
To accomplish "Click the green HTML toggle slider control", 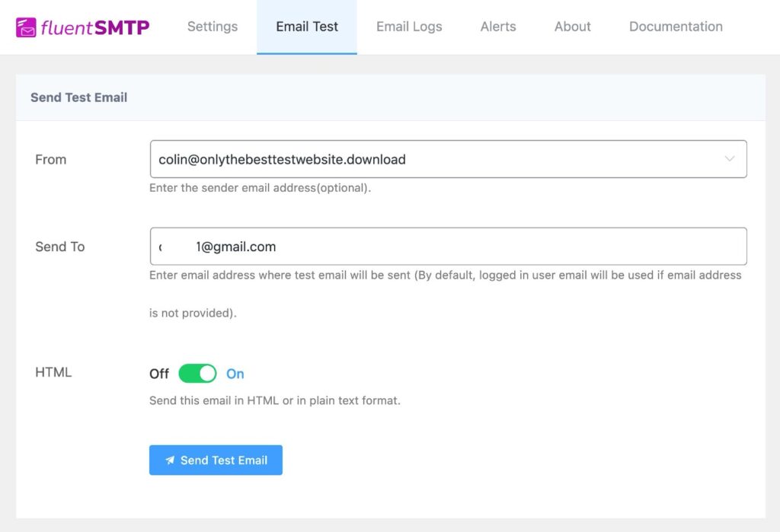I will pyautogui.click(x=197, y=373).
